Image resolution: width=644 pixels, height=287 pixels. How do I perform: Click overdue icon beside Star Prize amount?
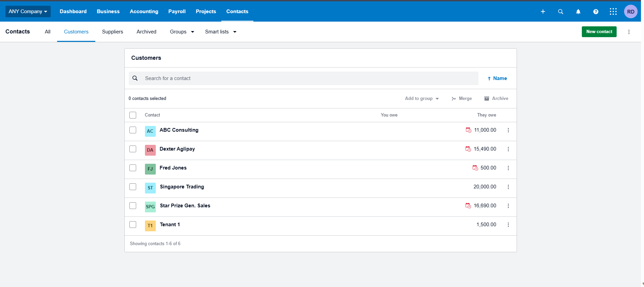point(468,206)
